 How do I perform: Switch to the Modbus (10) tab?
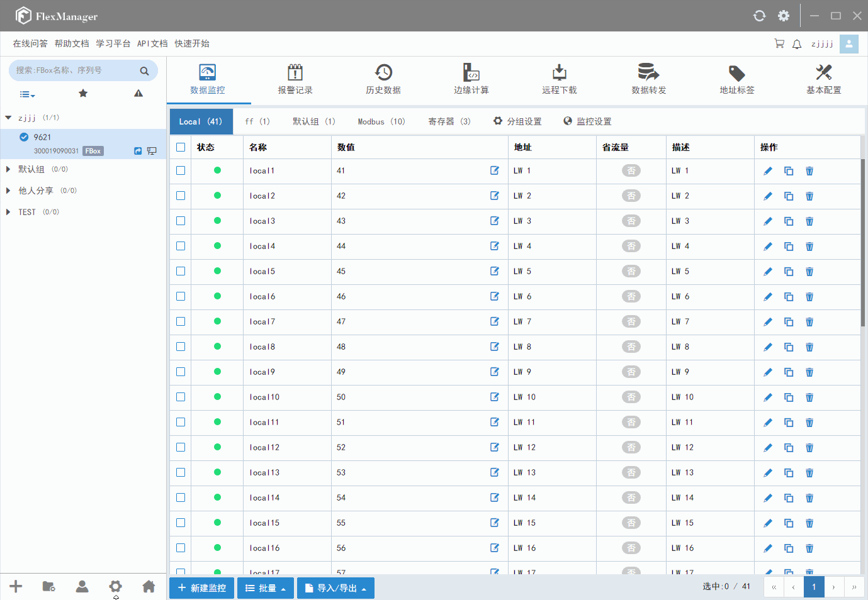(381, 121)
